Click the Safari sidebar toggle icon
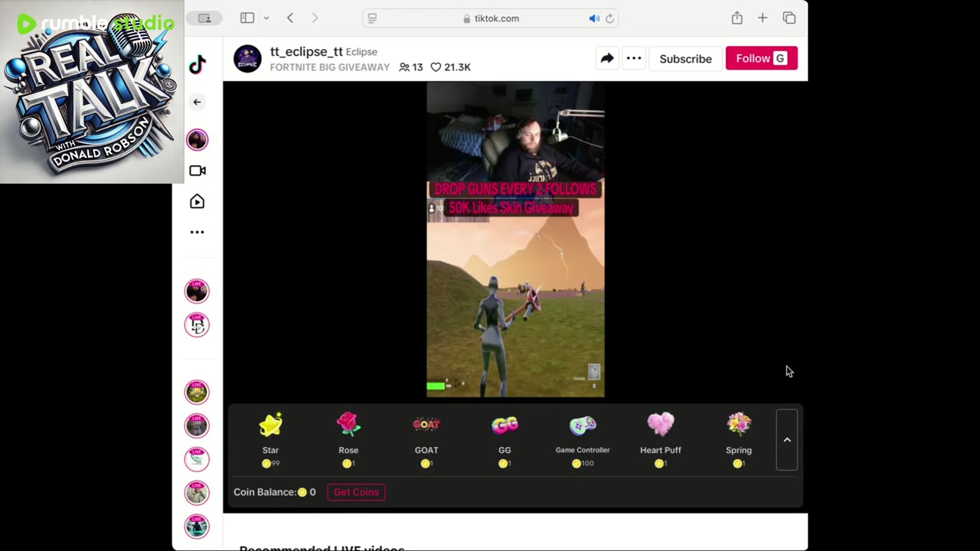Screen dimensions: 980x551 coord(247,18)
